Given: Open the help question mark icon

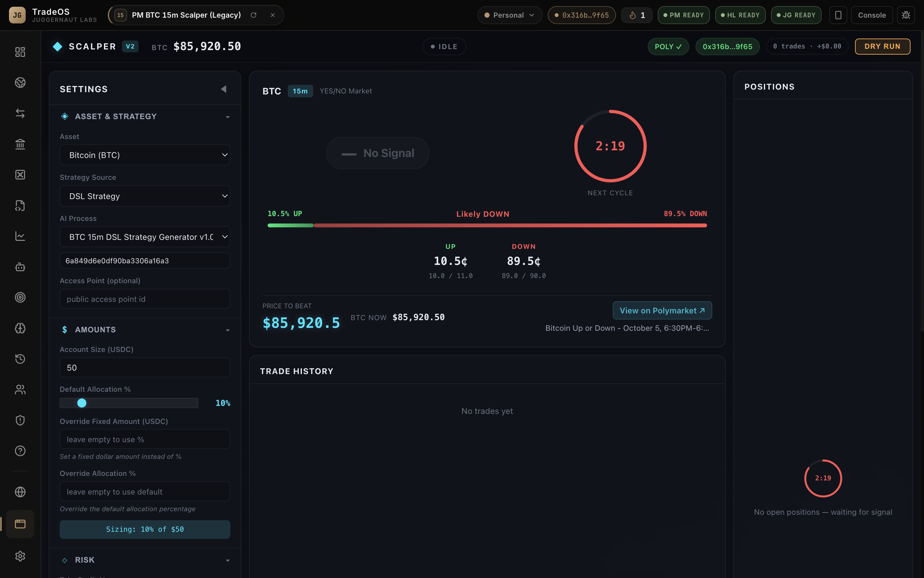Looking at the screenshot, I should coord(20,451).
